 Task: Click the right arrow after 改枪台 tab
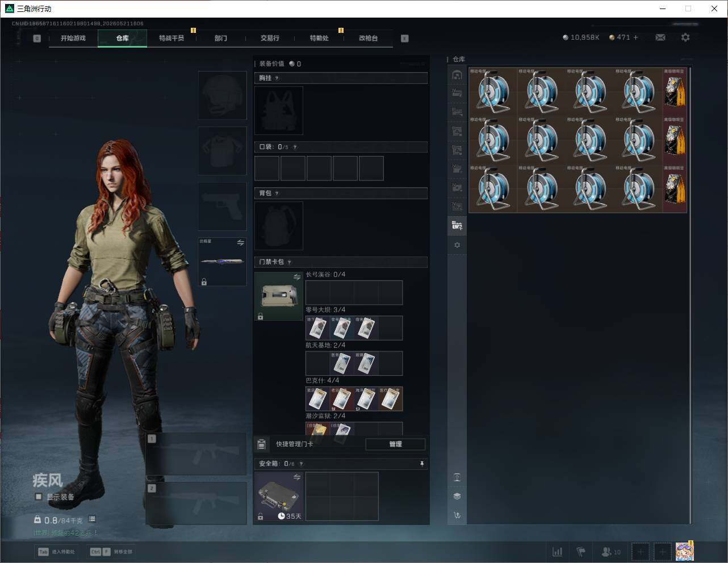pyautogui.click(x=404, y=39)
